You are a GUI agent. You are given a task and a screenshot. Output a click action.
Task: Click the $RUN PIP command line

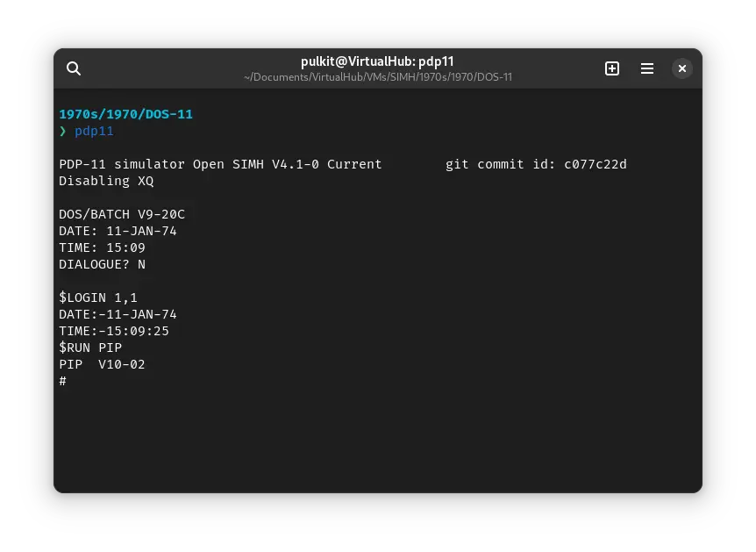click(x=90, y=348)
